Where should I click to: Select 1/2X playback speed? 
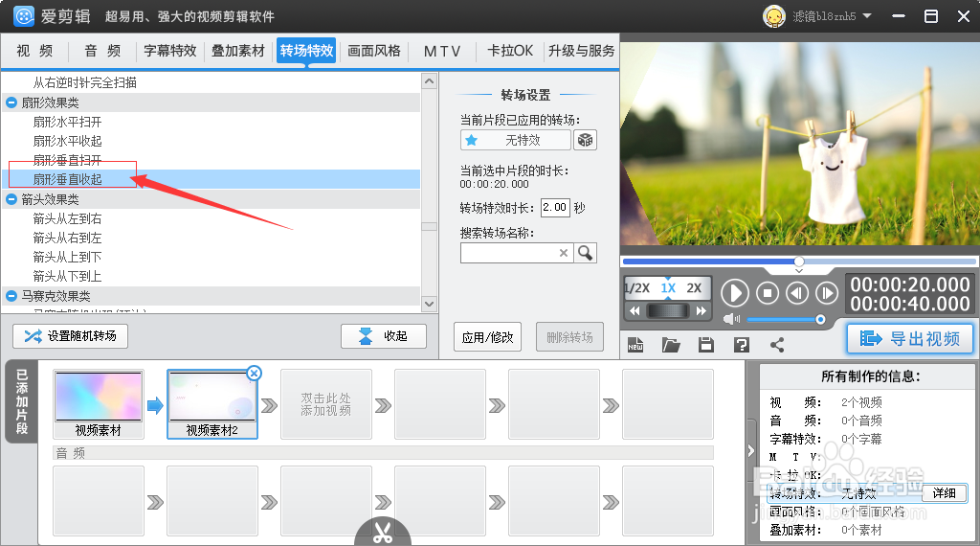pos(636,288)
